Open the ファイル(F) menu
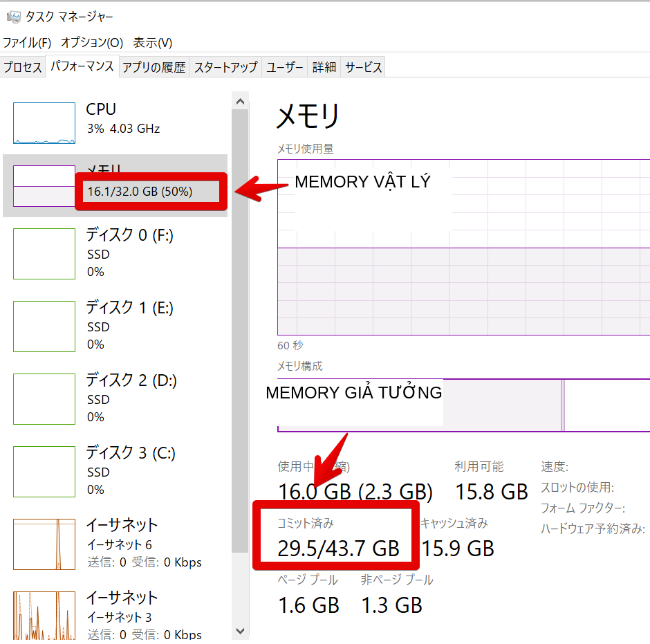 (x=27, y=42)
